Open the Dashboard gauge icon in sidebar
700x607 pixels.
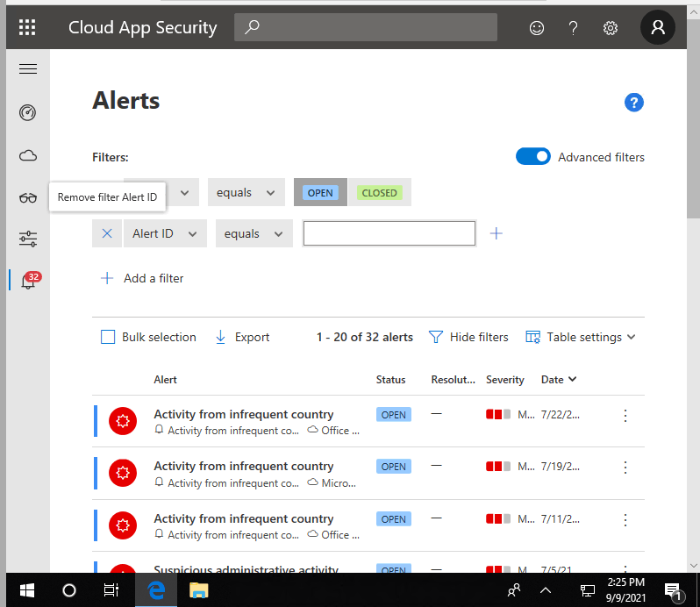coord(28,112)
